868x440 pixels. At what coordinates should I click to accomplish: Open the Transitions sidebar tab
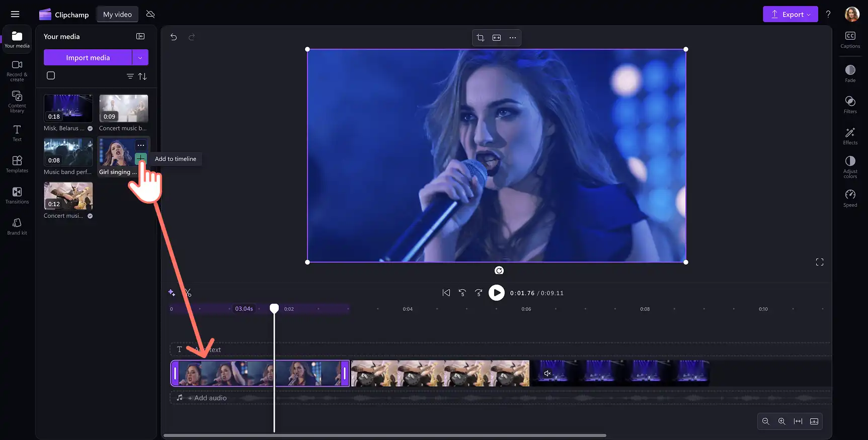pos(17,195)
